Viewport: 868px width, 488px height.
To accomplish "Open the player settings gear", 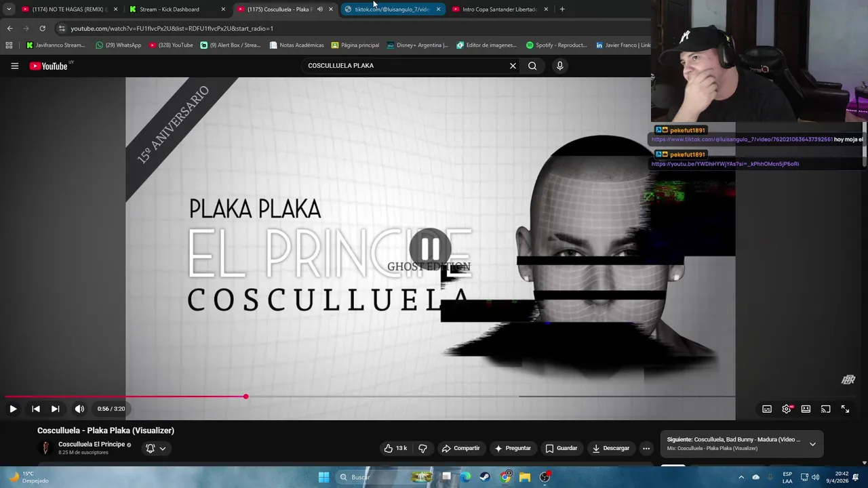I will [787, 409].
